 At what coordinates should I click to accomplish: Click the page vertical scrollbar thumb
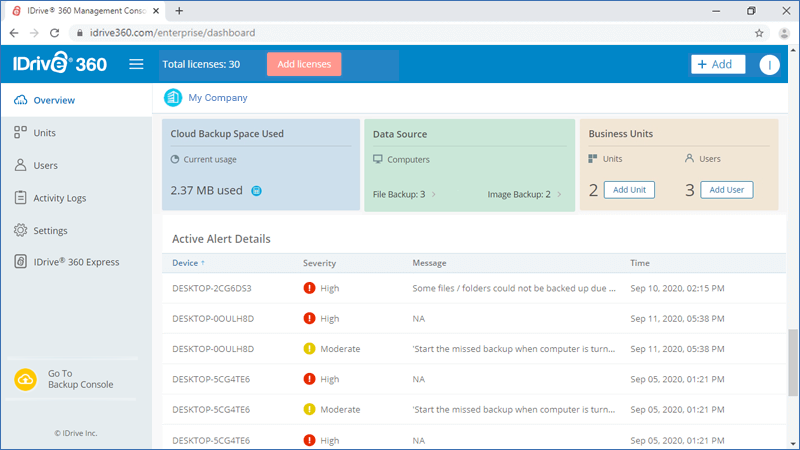coord(793,362)
